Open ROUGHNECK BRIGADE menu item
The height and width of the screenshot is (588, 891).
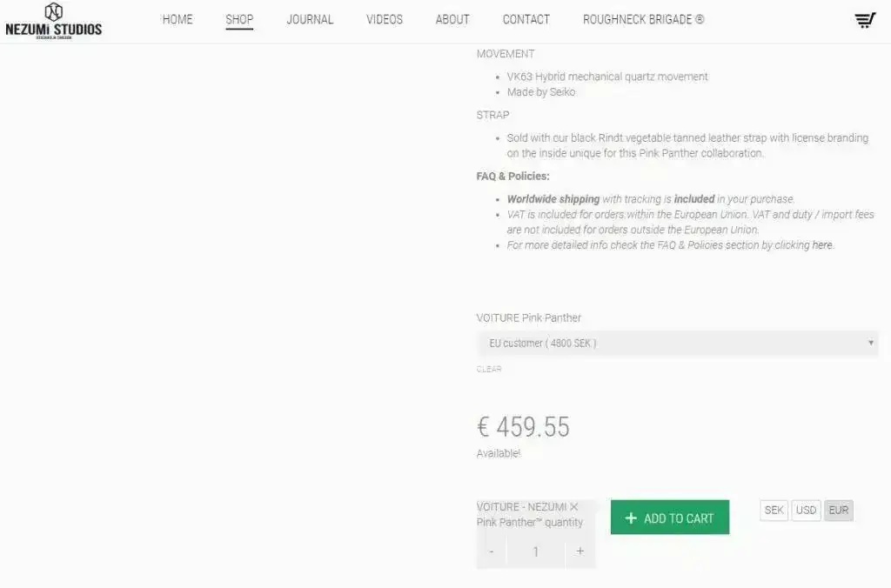point(643,19)
